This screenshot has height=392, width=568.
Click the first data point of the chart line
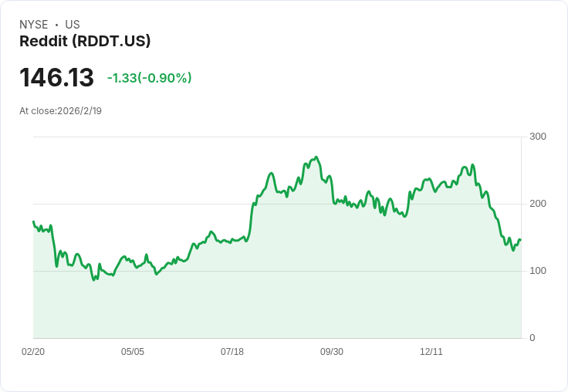click(x=34, y=221)
